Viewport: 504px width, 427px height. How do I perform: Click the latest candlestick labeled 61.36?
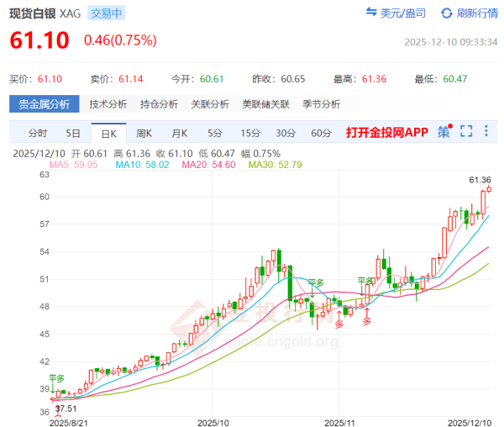pyautogui.click(x=489, y=189)
